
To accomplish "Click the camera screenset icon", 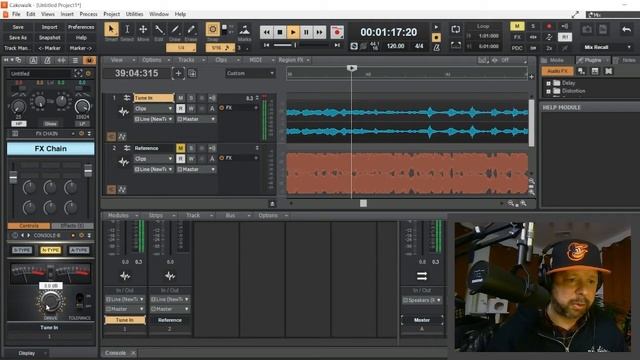I will 587,29.
